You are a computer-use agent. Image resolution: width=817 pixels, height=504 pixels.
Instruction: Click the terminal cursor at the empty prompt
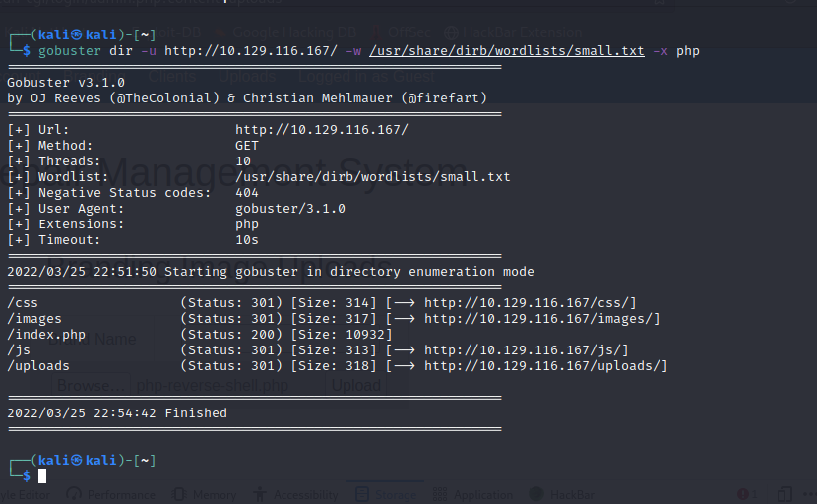42,476
